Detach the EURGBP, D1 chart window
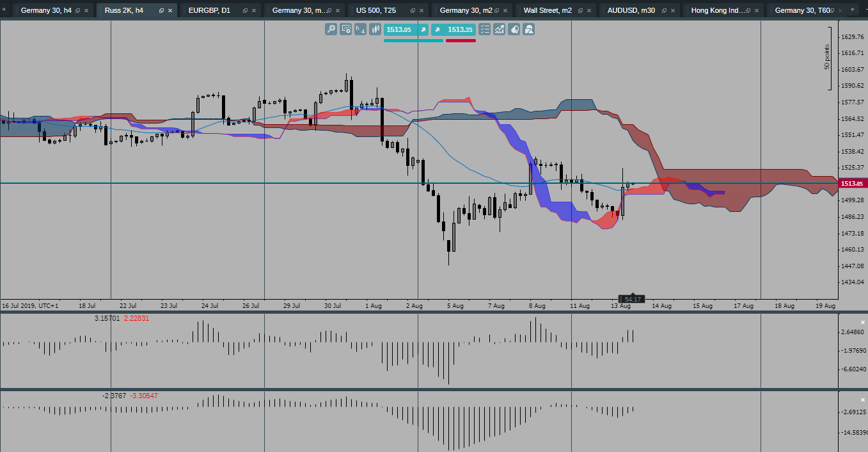Image resolution: width=868 pixels, height=452 pixels. click(245, 11)
